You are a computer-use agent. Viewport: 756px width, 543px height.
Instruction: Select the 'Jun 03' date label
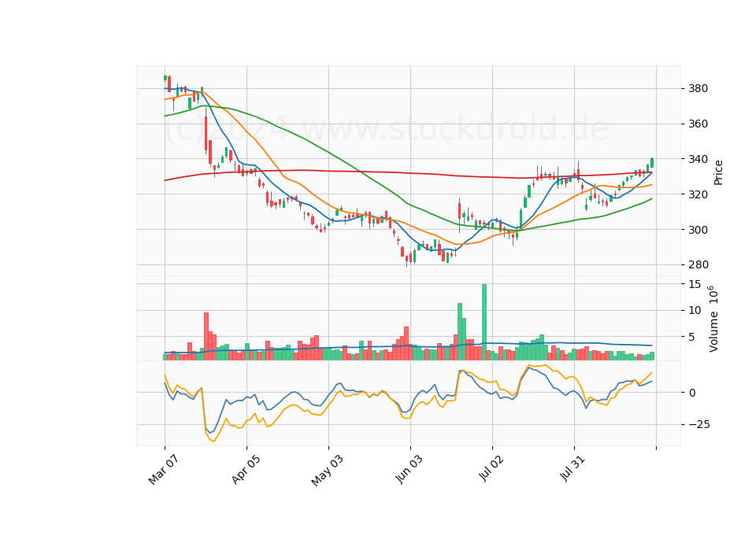pos(409,469)
